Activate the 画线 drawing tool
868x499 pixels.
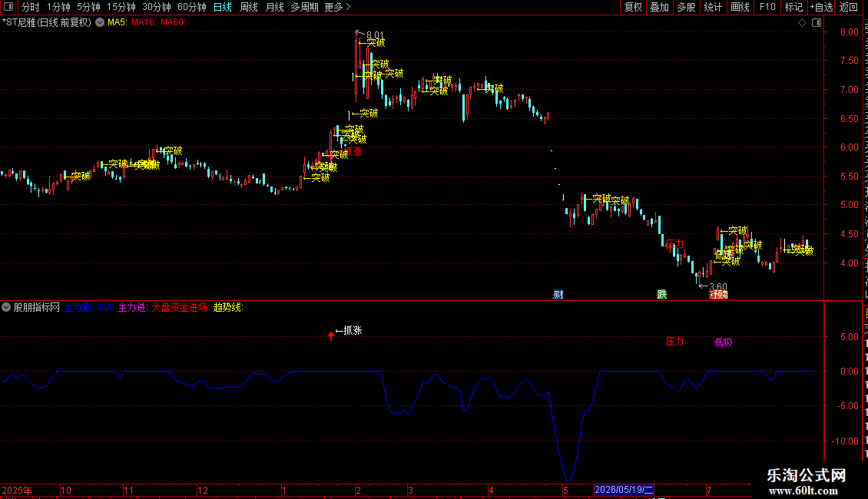740,7
